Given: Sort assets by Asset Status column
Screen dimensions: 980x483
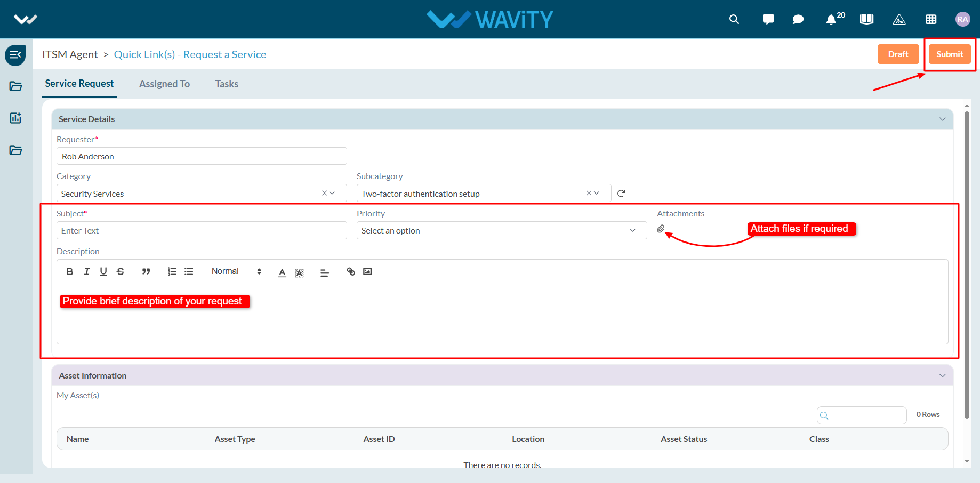Looking at the screenshot, I should [684, 439].
